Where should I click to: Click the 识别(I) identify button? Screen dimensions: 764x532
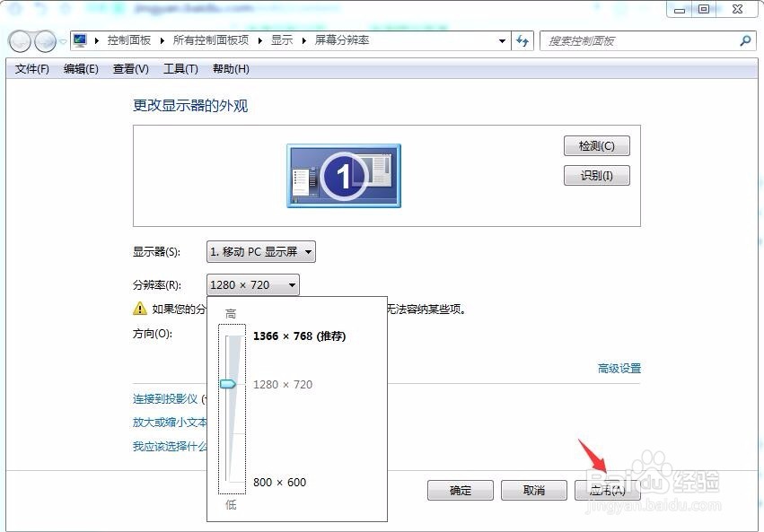[596, 176]
